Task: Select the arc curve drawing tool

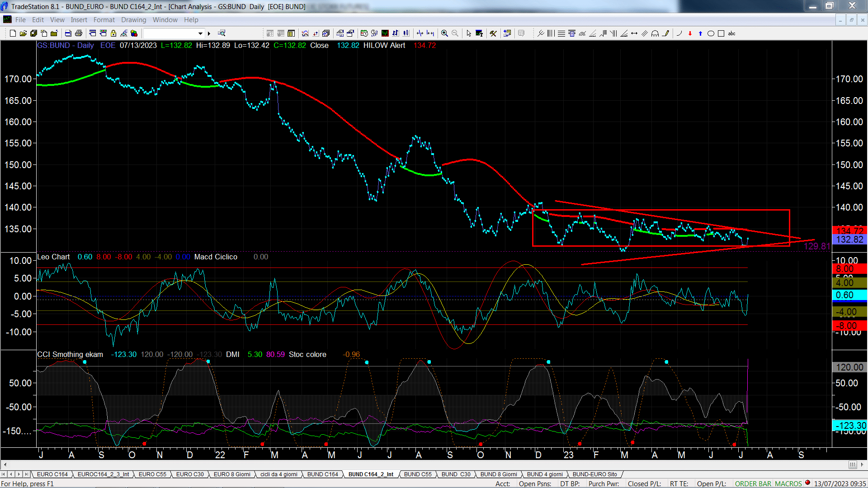Action: 679,33
